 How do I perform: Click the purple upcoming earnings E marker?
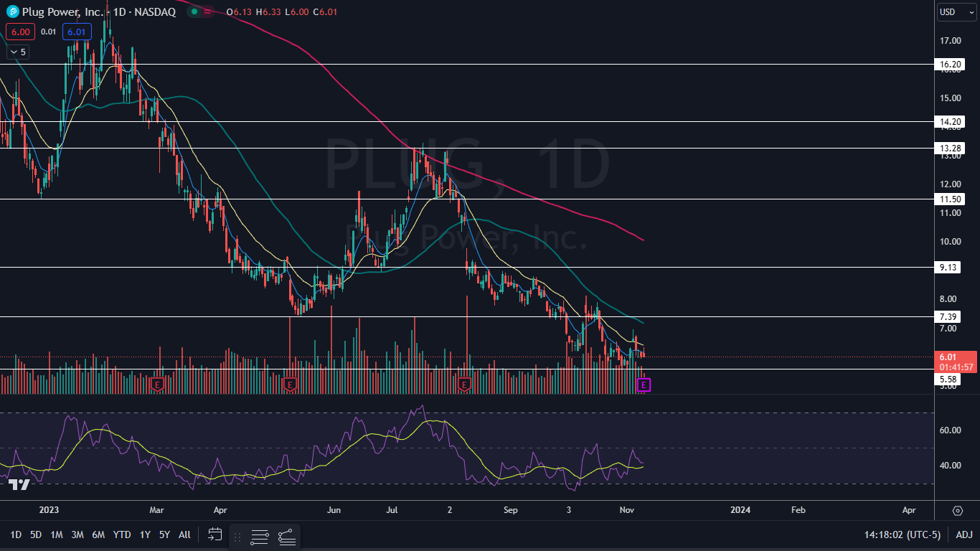click(644, 385)
